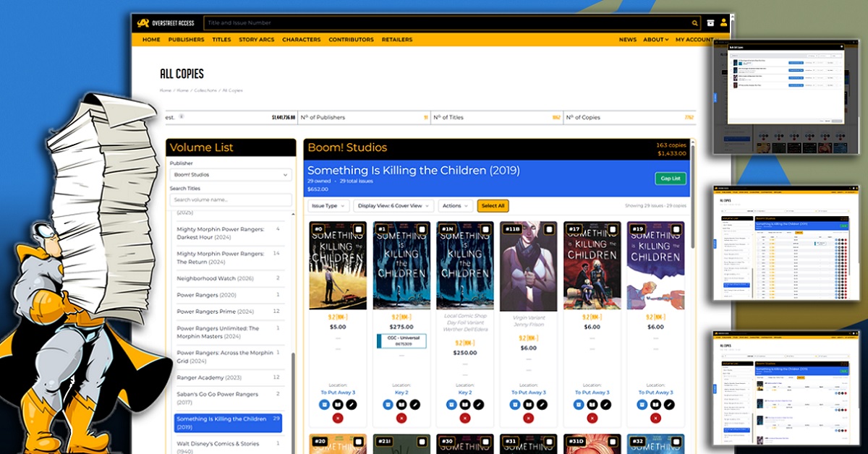The height and width of the screenshot is (454, 868).
Task: Tick the checkbox on issue #19 cover
Action: tap(676, 229)
